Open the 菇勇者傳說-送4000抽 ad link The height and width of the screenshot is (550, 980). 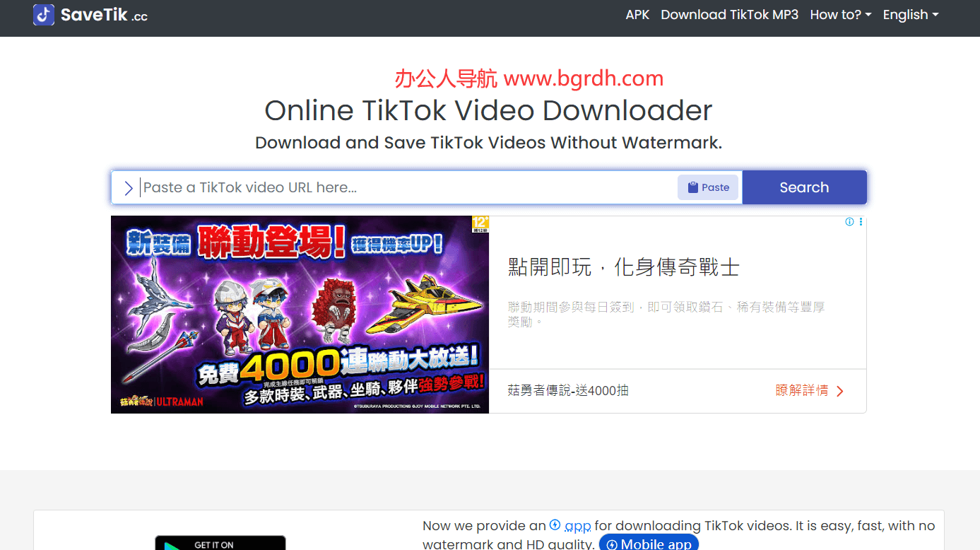(x=567, y=390)
